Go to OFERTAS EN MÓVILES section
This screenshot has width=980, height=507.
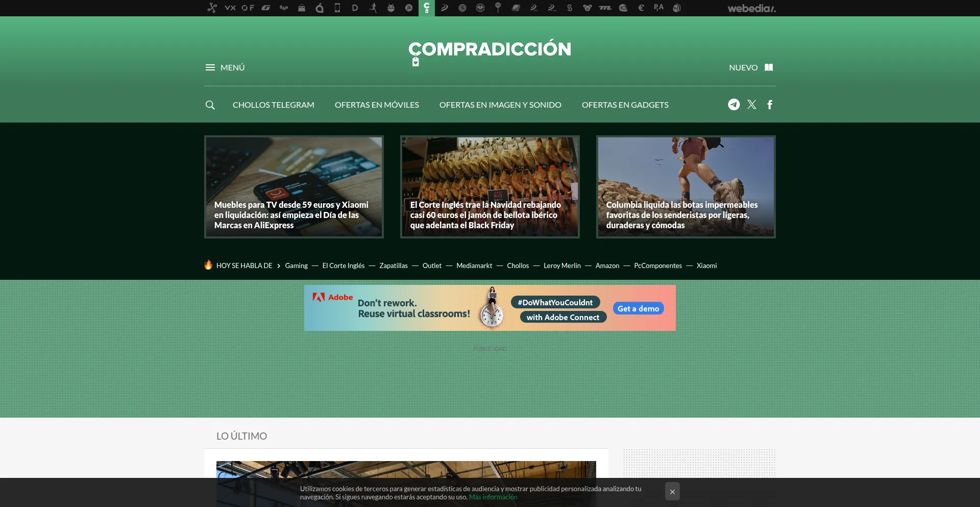coord(377,105)
